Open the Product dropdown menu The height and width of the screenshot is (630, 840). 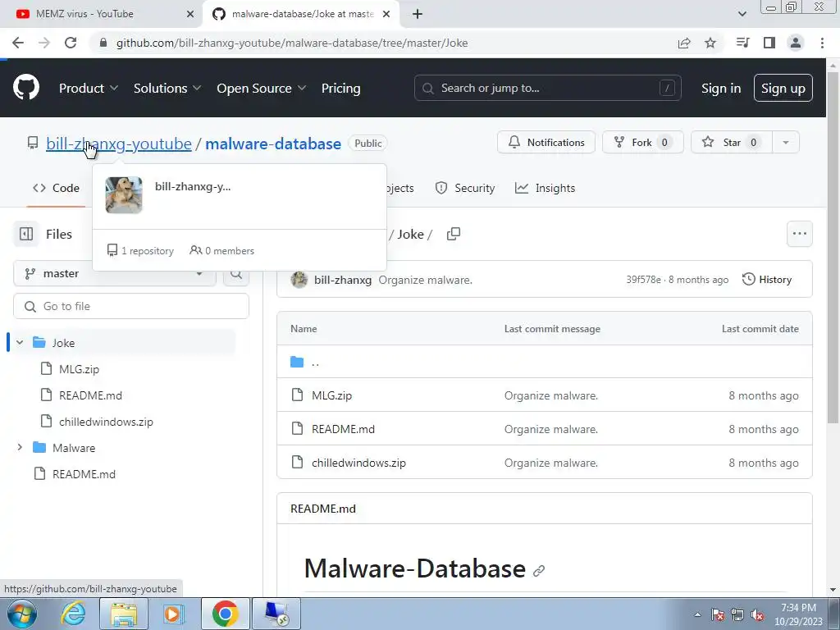pos(89,88)
